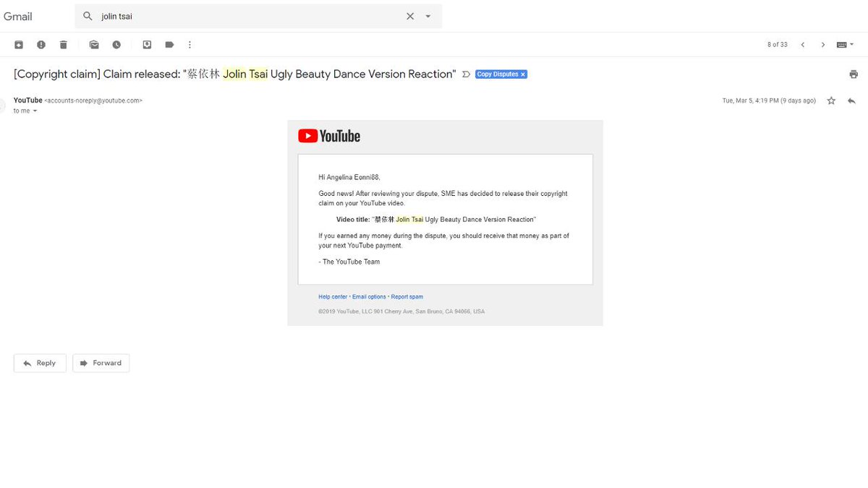Click the 'Hi Angelina Eonni88,' greeting
This screenshot has width=868, height=488.
(x=349, y=177)
